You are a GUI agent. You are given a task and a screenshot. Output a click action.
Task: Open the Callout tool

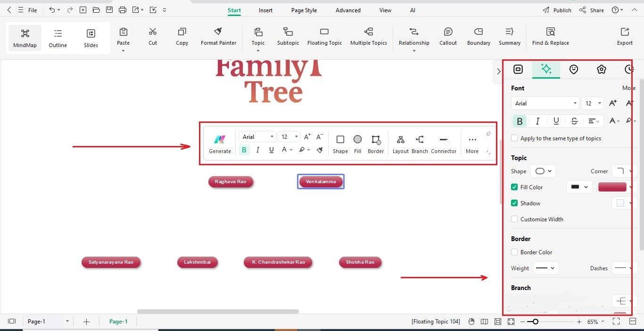click(447, 38)
